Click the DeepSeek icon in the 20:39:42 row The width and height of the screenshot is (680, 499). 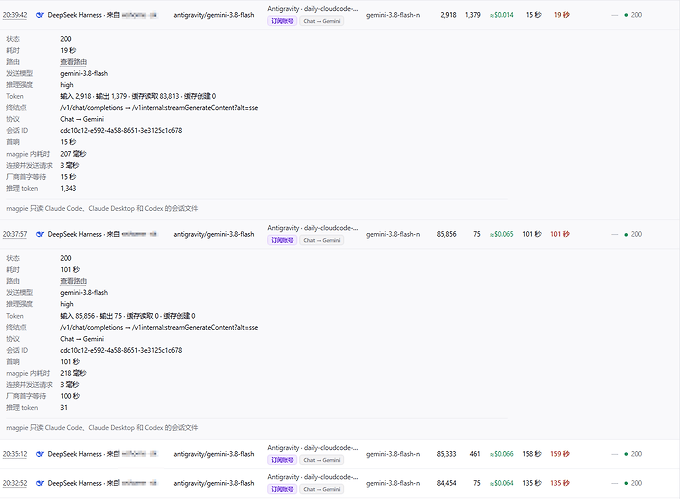(40, 15)
